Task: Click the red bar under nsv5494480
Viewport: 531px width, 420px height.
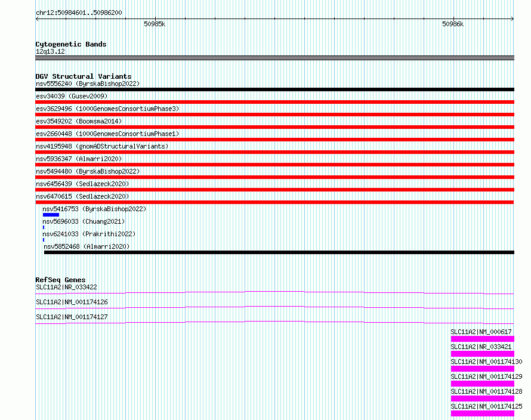Action: point(274,177)
